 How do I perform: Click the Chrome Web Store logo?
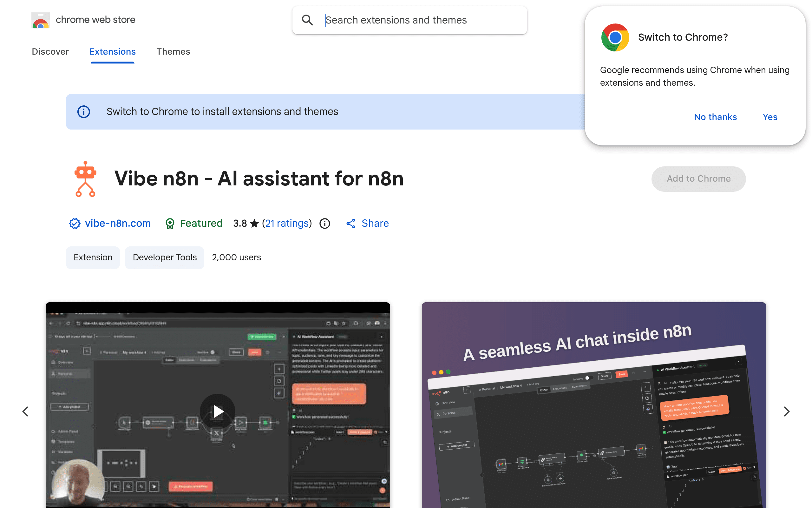(41, 20)
